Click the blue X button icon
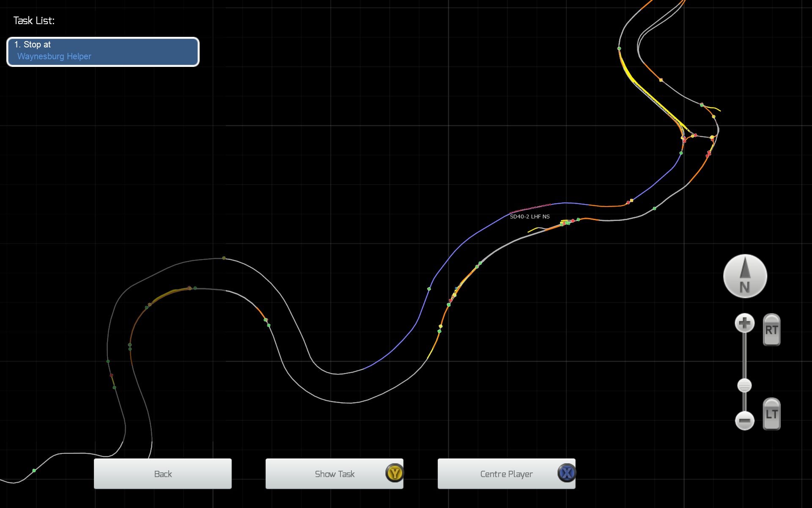The height and width of the screenshot is (508, 812). tap(567, 473)
